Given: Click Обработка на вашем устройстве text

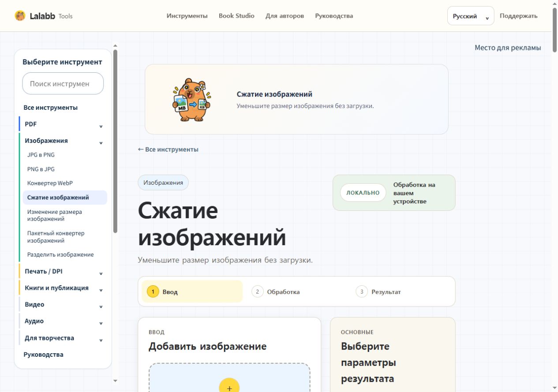Looking at the screenshot, I should (415, 193).
